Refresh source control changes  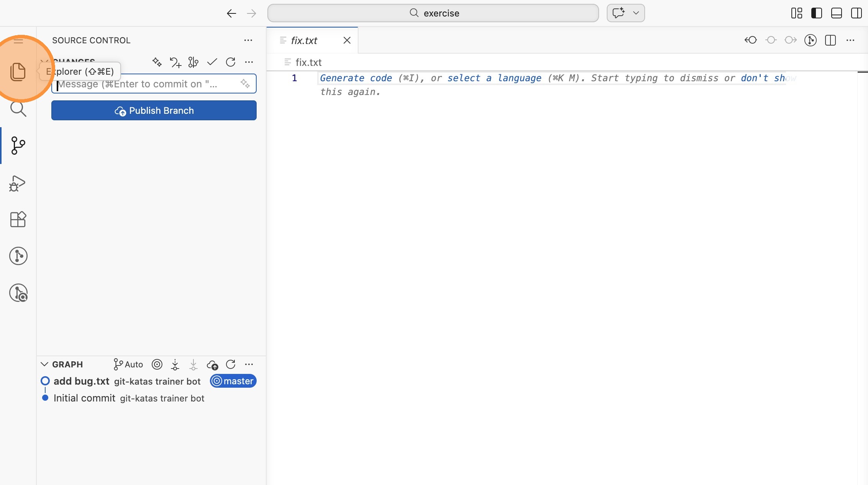(x=231, y=62)
